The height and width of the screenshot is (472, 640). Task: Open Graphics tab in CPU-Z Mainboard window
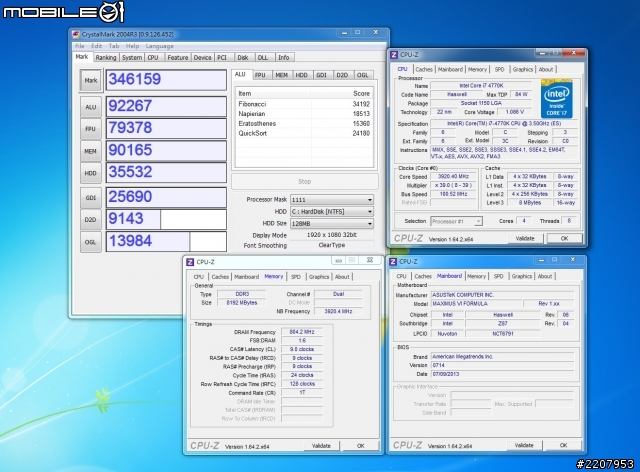(x=522, y=276)
